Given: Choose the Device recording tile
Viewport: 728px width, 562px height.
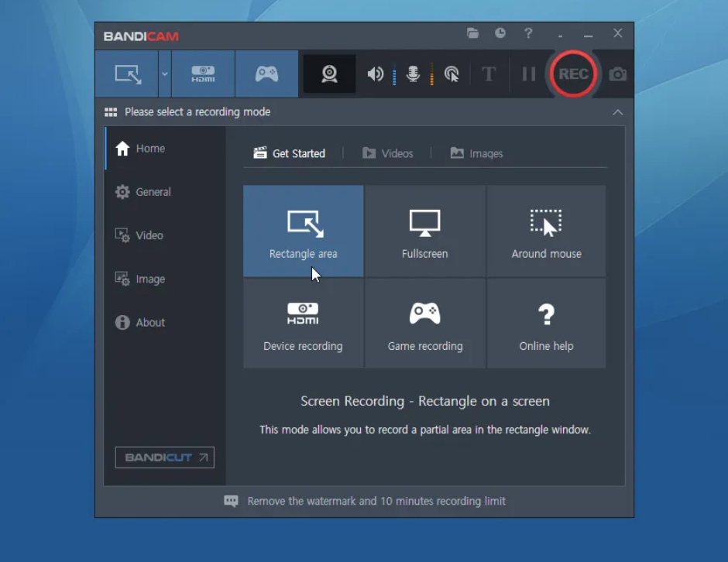Looking at the screenshot, I should pos(303,323).
